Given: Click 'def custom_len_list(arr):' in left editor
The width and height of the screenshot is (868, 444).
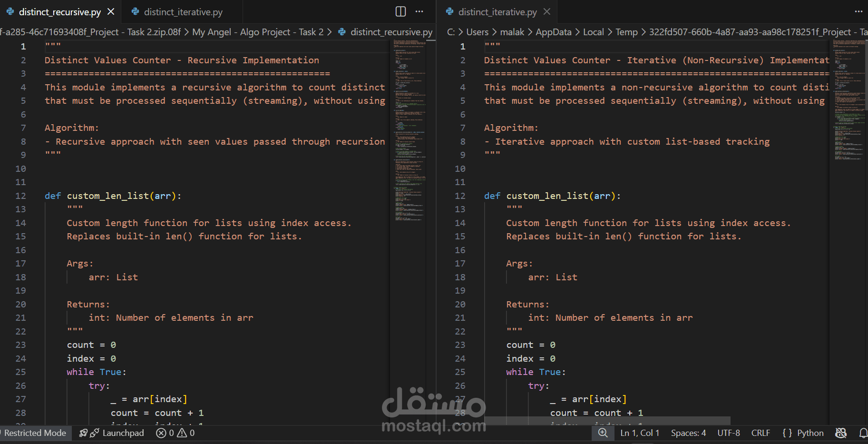Looking at the screenshot, I should [113, 196].
